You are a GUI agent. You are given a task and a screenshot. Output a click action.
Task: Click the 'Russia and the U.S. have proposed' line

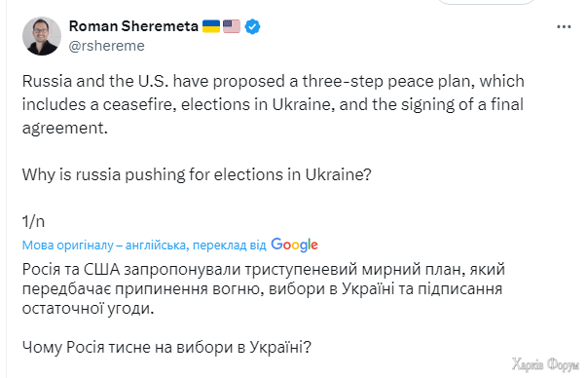pyautogui.click(x=273, y=81)
